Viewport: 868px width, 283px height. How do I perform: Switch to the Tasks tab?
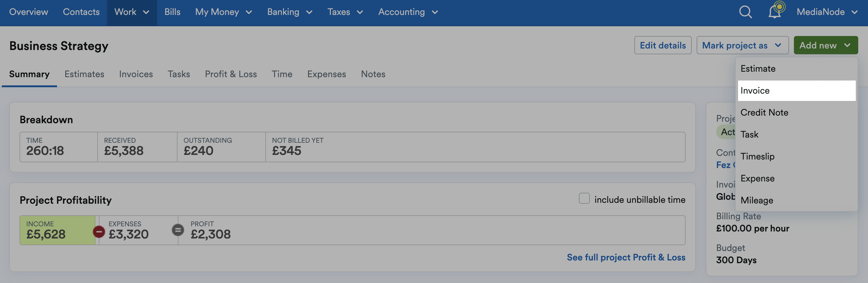(179, 74)
